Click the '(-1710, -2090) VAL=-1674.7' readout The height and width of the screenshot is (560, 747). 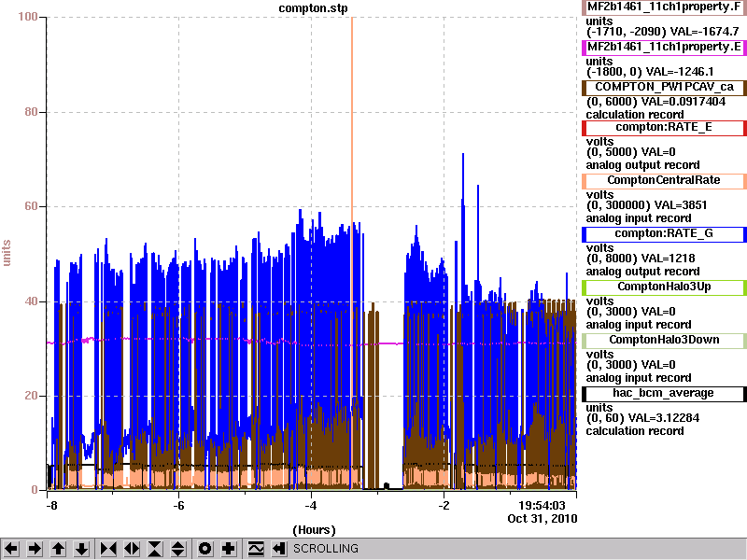coord(662,32)
